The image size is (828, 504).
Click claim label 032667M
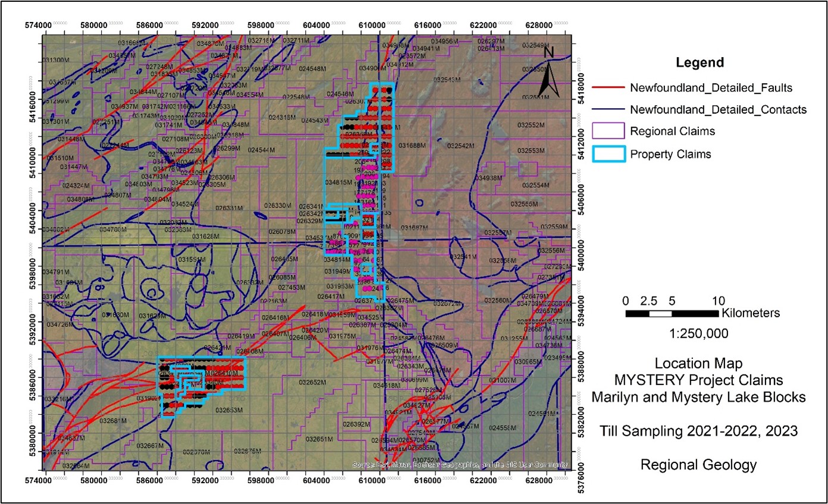150,446
